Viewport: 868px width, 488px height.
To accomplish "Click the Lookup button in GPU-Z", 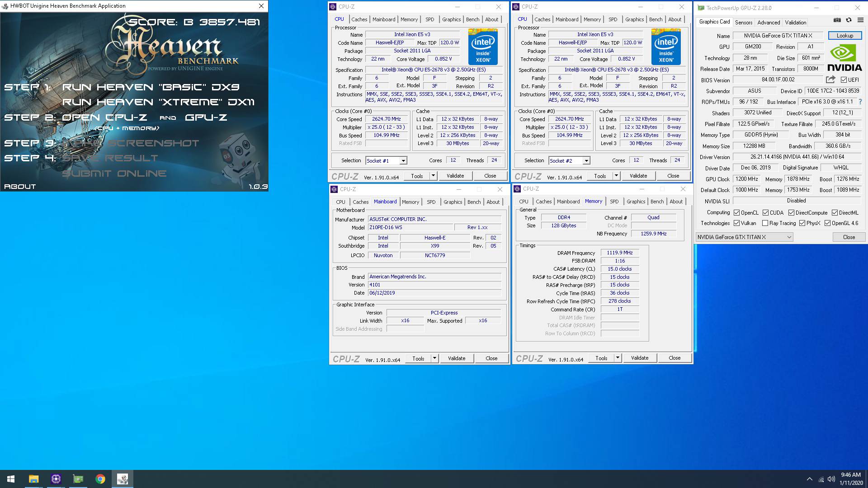I will 844,36.
